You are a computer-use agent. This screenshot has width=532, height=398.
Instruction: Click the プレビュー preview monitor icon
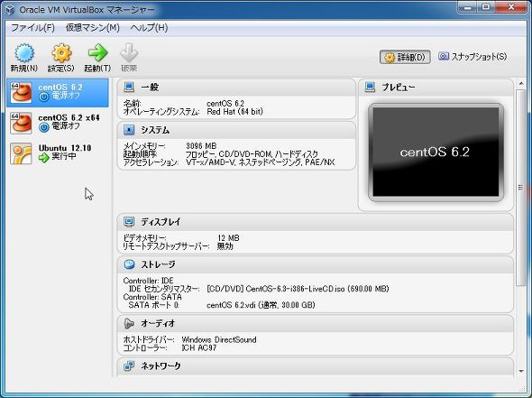370,87
